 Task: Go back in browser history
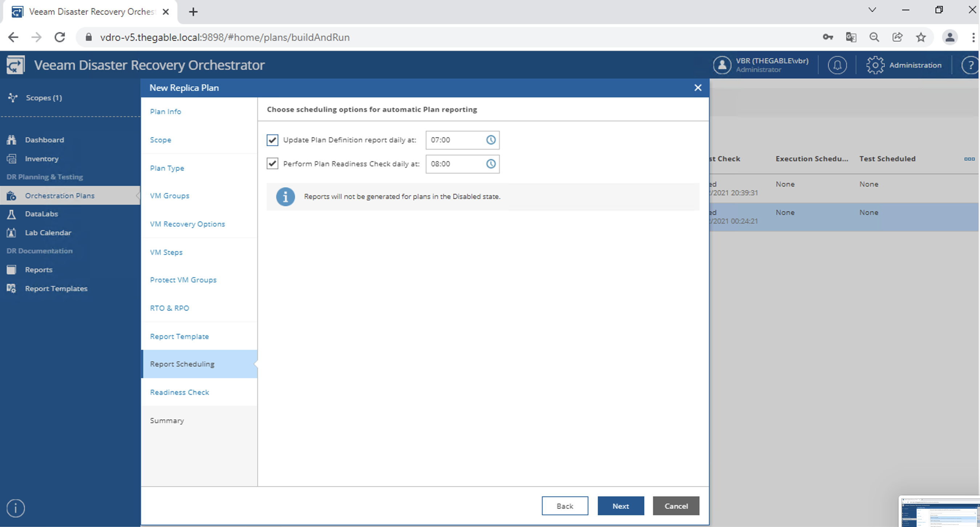click(x=13, y=37)
